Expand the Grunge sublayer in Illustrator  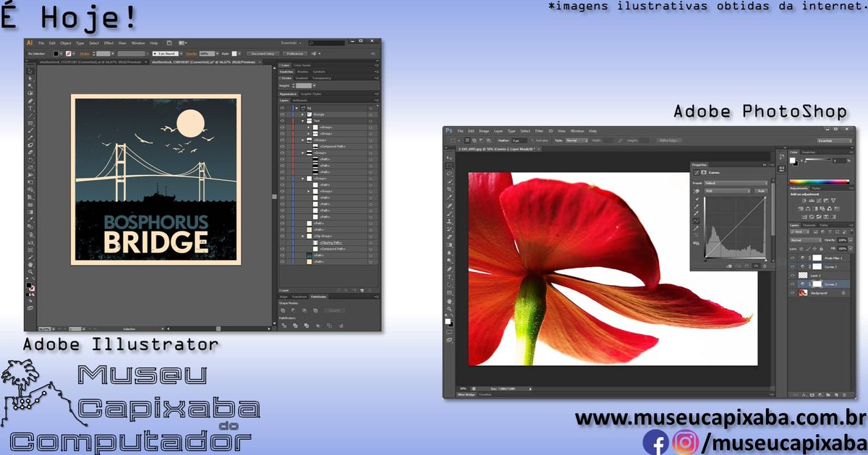point(302,114)
